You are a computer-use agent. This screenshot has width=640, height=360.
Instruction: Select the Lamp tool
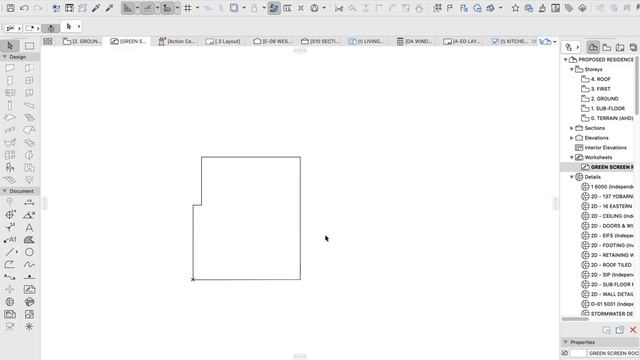coord(29,180)
